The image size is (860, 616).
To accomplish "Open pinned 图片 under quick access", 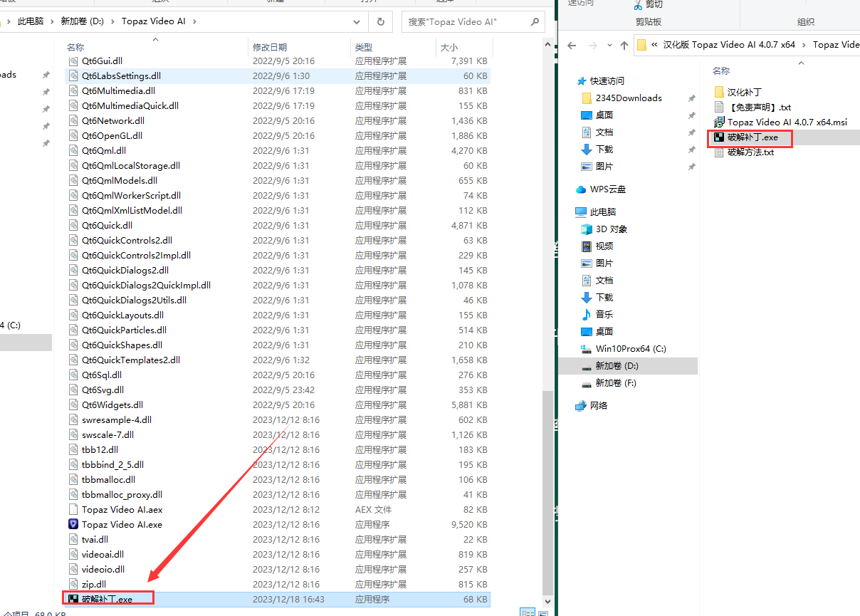I will pyautogui.click(x=604, y=166).
